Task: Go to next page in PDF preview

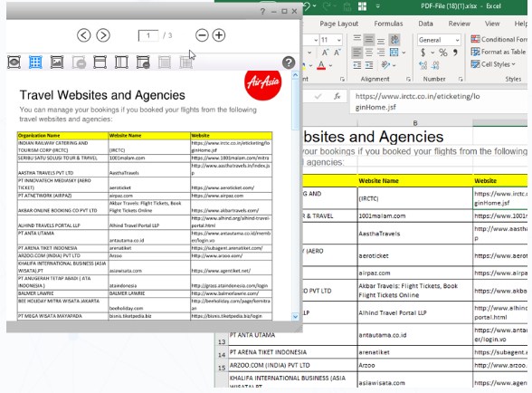Action: pos(103,35)
